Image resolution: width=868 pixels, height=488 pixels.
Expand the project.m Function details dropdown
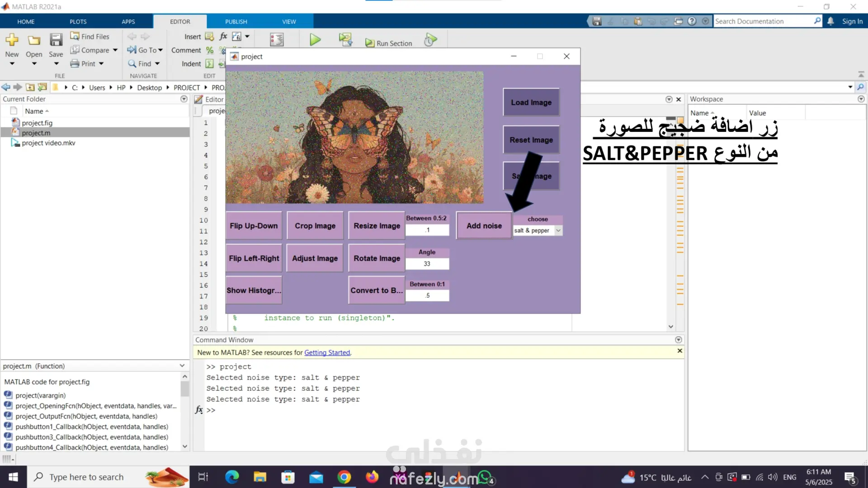coord(182,366)
